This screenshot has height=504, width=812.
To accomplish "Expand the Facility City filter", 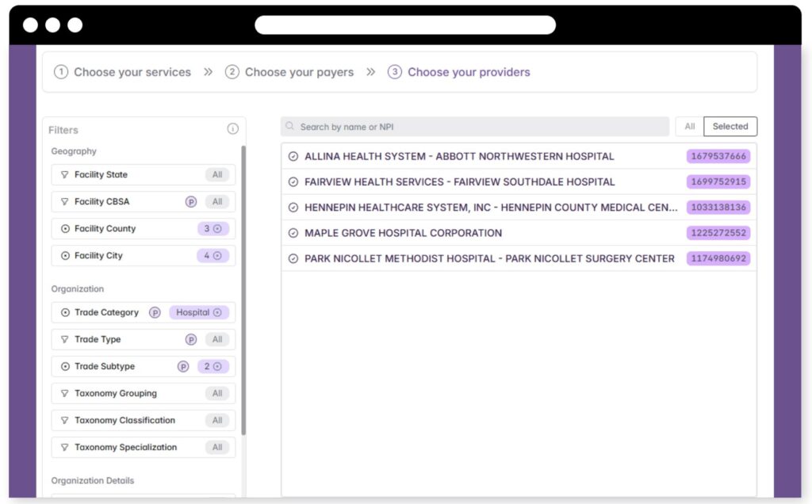I will [144, 256].
